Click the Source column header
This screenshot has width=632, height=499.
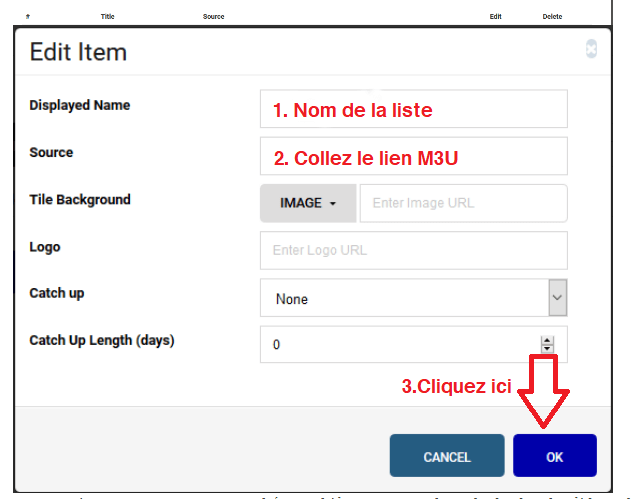click(x=213, y=17)
